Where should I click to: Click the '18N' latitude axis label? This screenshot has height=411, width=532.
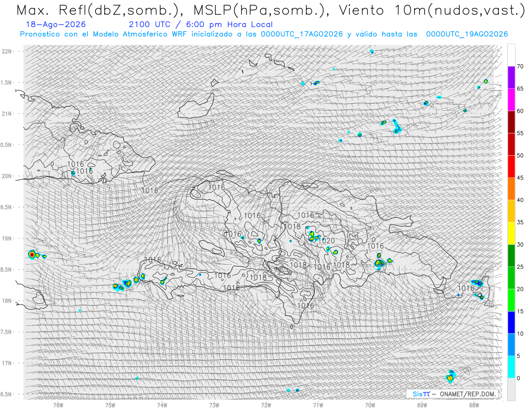tap(6, 301)
